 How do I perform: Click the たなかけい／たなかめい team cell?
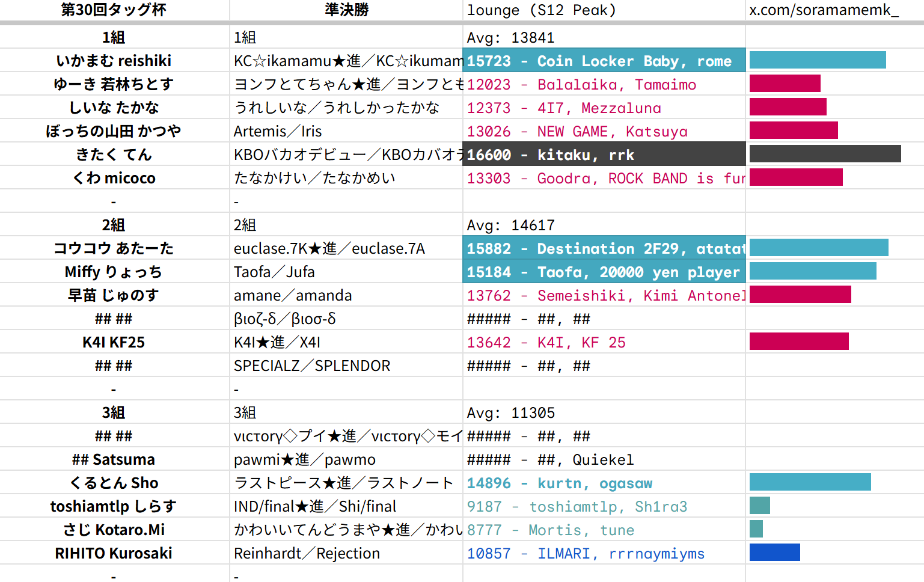click(346, 178)
